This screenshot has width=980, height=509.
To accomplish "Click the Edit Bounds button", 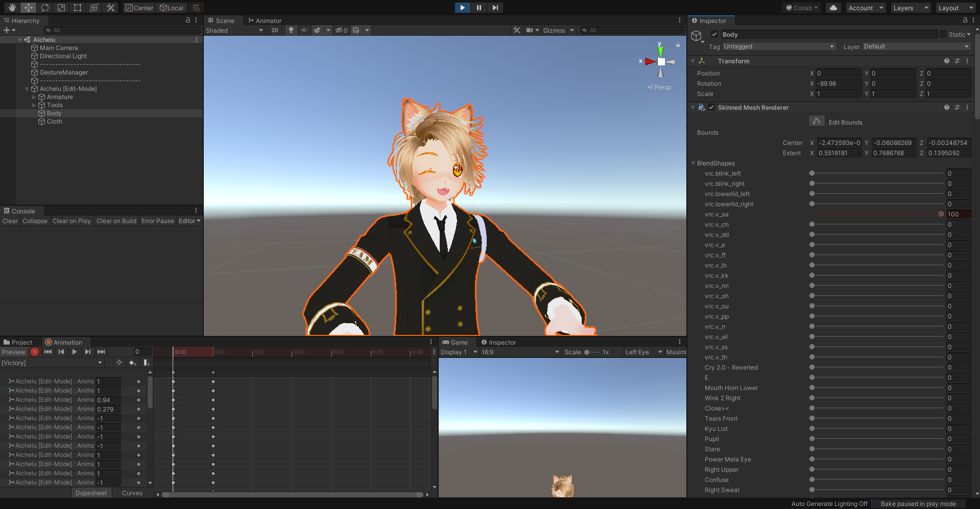I will coord(817,122).
